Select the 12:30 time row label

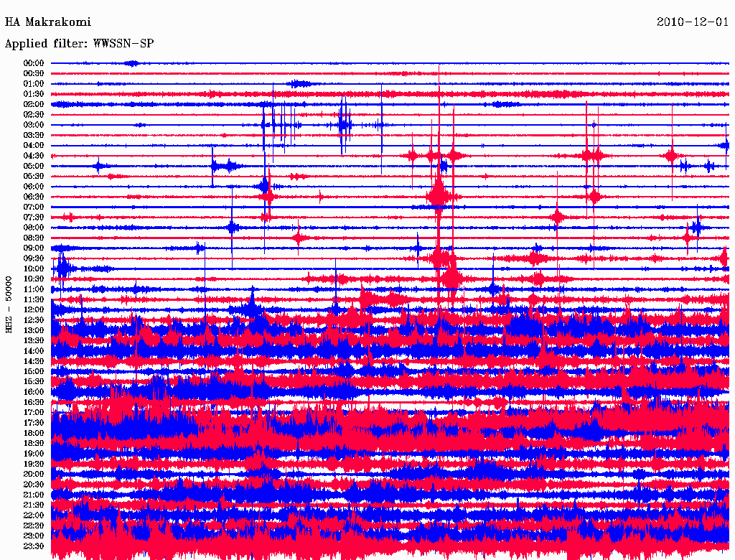coord(34,320)
